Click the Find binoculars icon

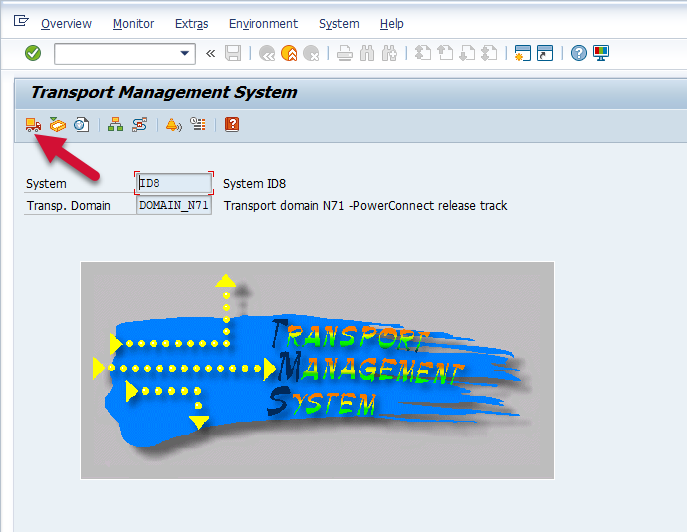pos(367,54)
